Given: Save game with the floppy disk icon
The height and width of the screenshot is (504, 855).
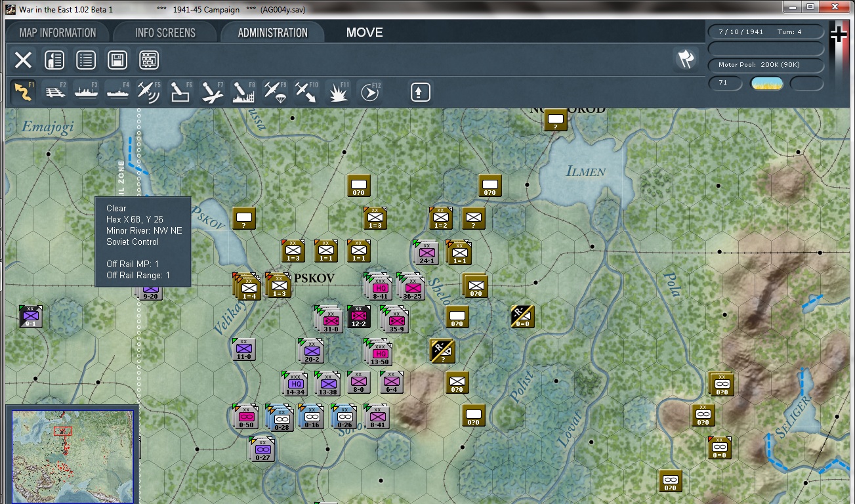Looking at the screenshot, I should (x=117, y=60).
